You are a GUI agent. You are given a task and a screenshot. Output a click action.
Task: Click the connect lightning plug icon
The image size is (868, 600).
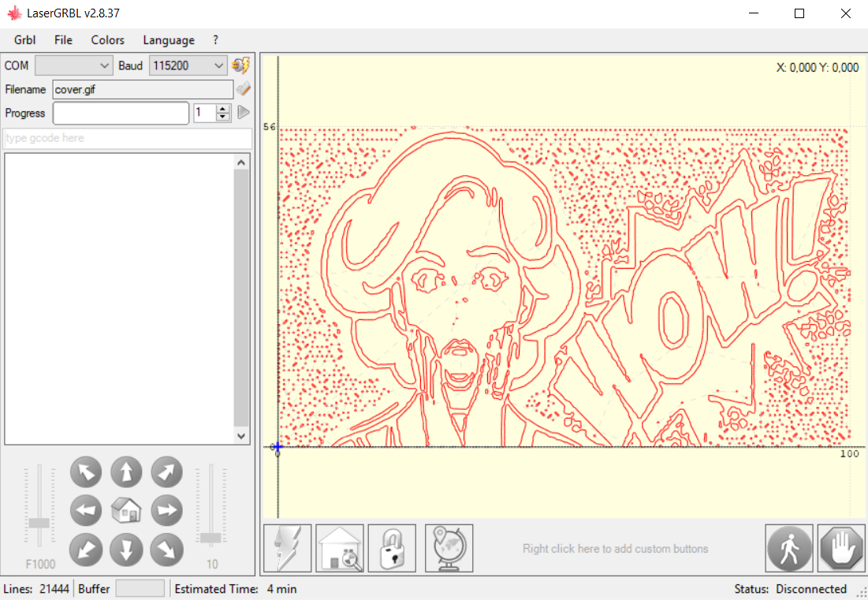[x=241, y=65]
